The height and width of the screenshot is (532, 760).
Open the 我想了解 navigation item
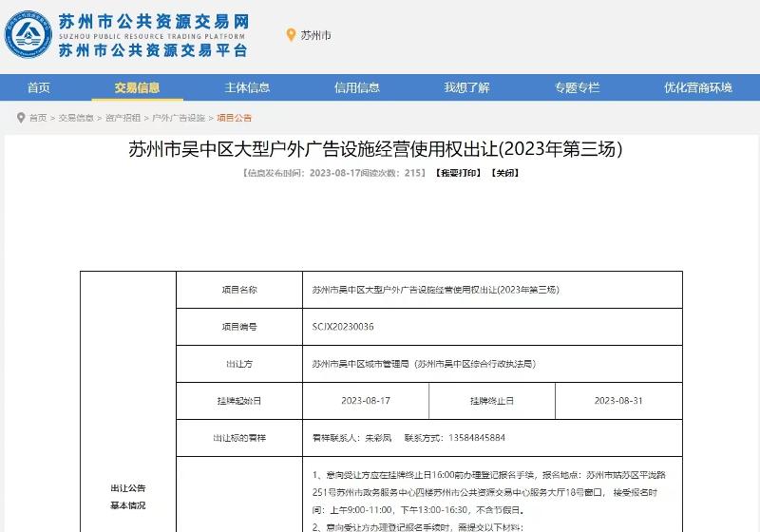point(466,87)
